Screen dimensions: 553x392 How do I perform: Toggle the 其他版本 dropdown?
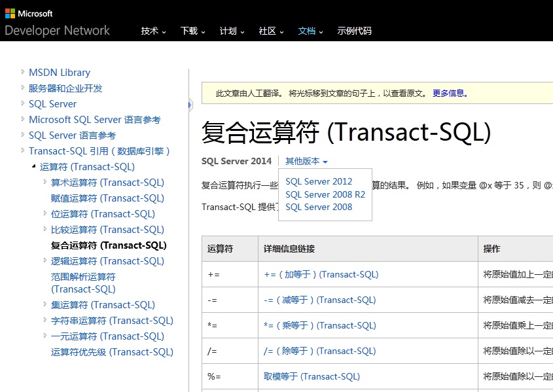[x=306, y=161]
